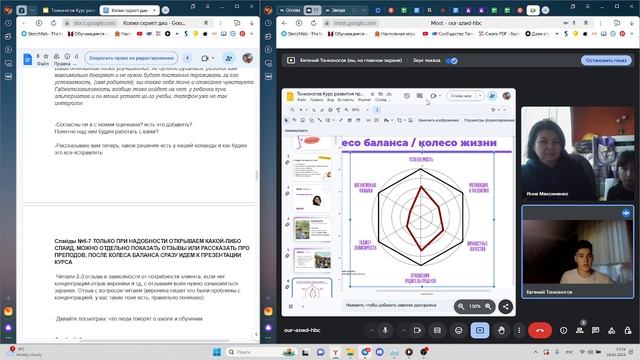Image resolution: width=640 pixels, height=360 pixels.
Task: Reload the page in left browser
Action: [53, 23]
